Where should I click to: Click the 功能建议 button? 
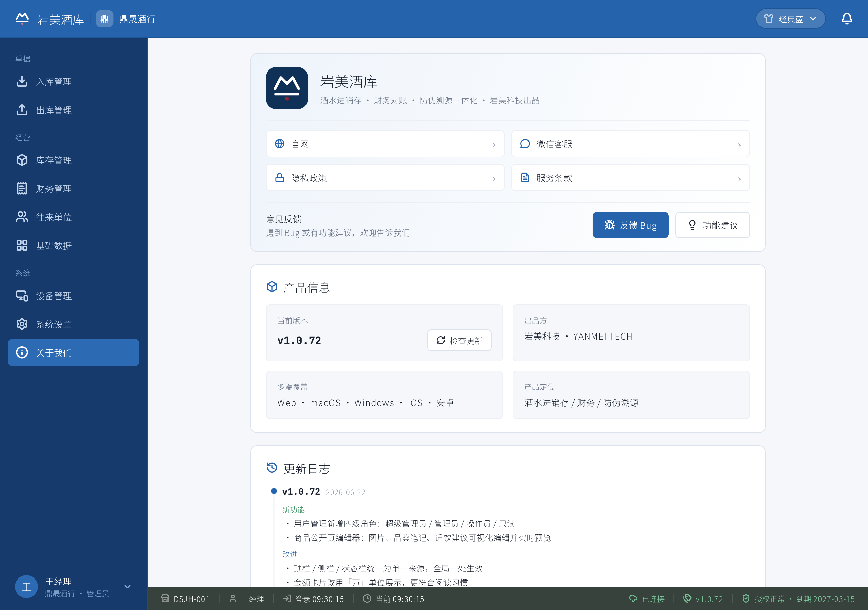pyautogui.click(x=712, y=225)
